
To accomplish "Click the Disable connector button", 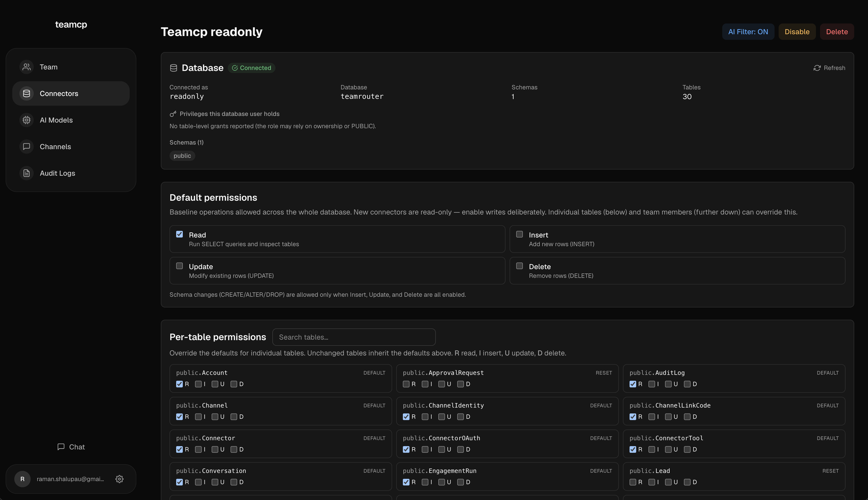I will pyautogui.click(x=797, y=32).
